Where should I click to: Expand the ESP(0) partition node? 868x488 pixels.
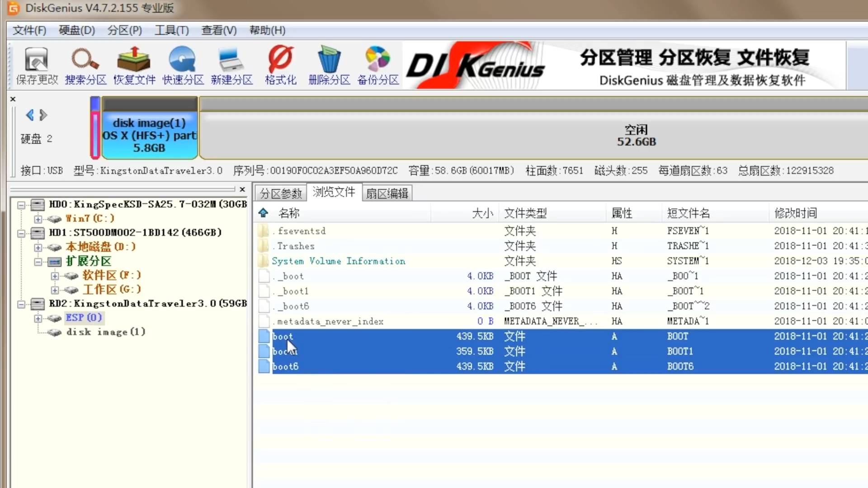38,318
